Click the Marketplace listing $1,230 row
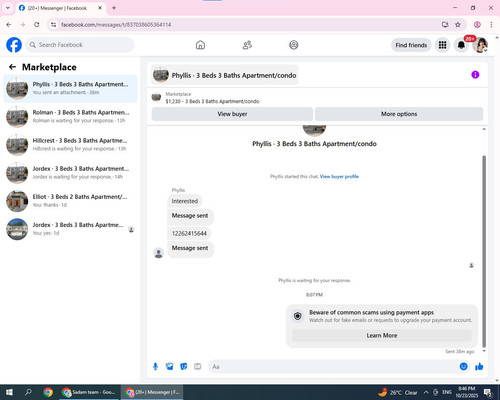 tap(317, 98)
